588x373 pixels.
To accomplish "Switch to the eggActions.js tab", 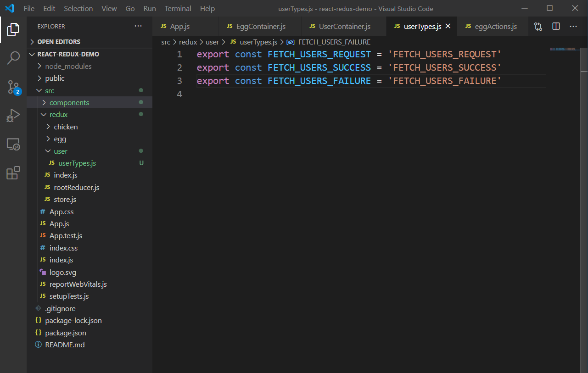I will coord(493,27).
